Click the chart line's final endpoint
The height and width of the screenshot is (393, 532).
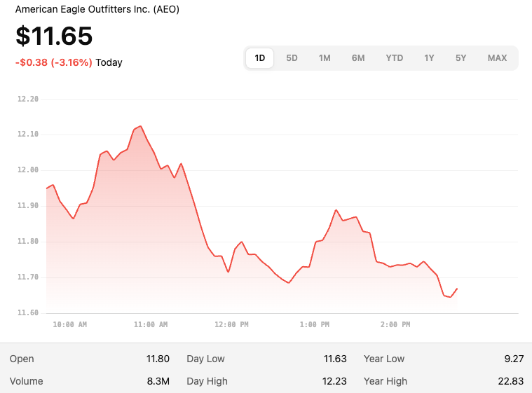(x=458, y=289)
